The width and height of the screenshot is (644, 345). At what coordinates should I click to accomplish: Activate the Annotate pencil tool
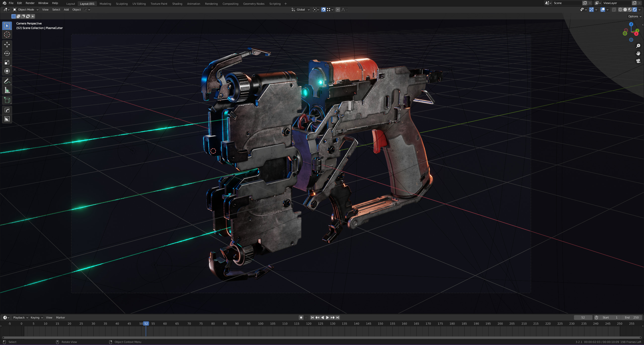pyautogui.click(x=7, y=81)
